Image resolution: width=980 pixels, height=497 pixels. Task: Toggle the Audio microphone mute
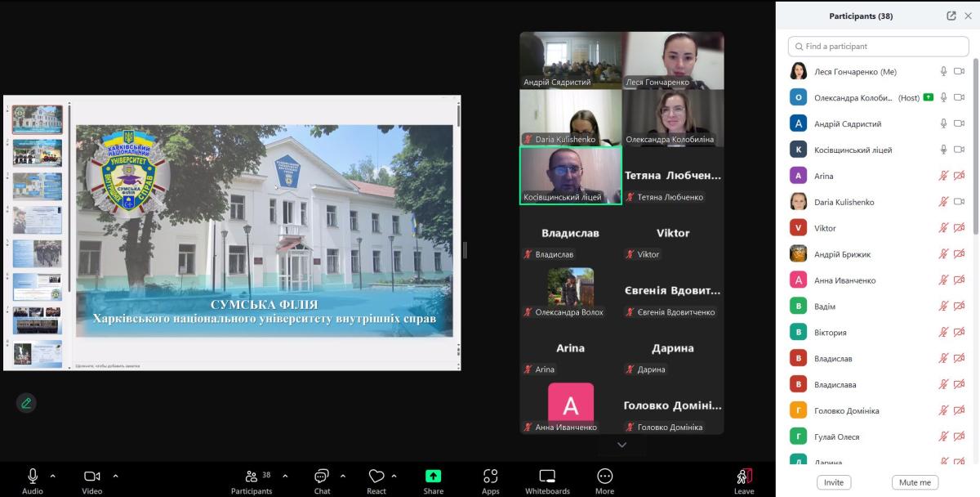[33, 476]
